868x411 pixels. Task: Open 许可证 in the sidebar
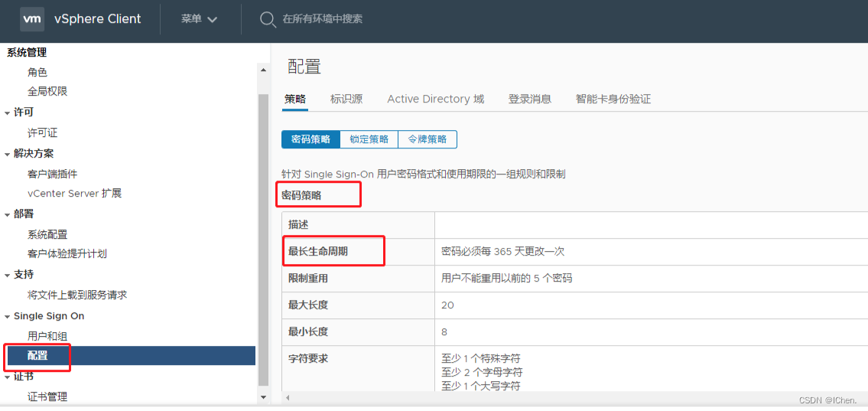click(43, 133)
